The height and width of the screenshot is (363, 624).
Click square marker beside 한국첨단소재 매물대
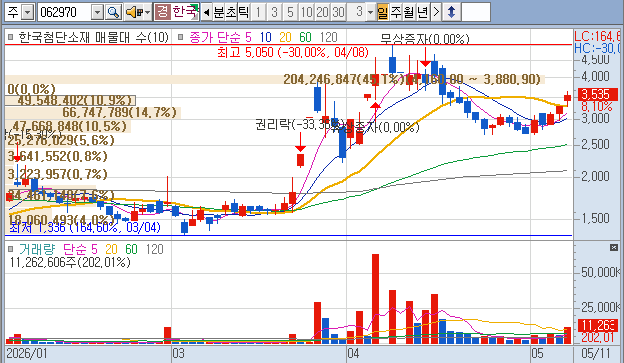point(10,37)
